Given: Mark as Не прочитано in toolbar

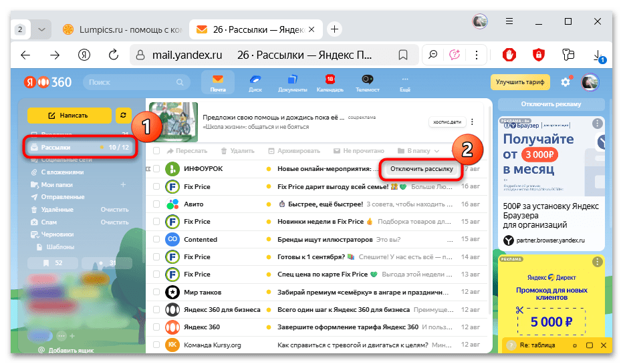Looking at the screenshot, I should [359, 151].
